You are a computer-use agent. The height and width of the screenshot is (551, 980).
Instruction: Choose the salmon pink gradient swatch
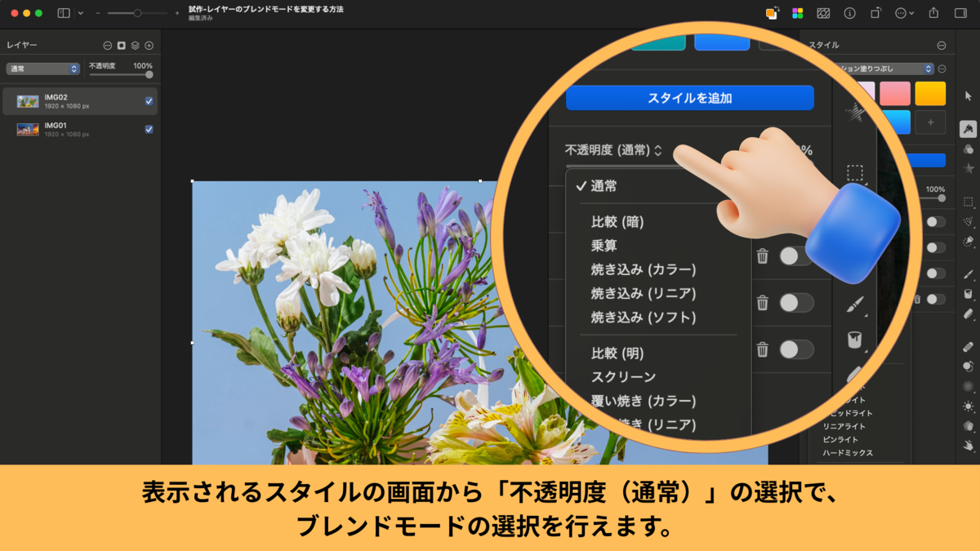(x=895, y=93)
